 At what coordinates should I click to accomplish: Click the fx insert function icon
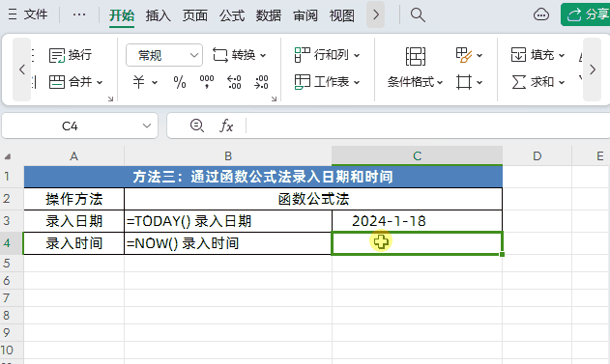[x=226, y=126]
